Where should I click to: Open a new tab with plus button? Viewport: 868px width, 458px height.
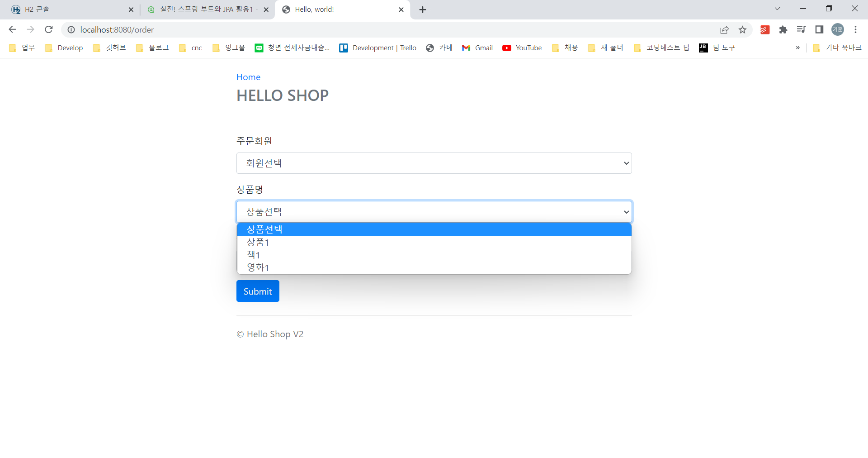coord(423,10)
